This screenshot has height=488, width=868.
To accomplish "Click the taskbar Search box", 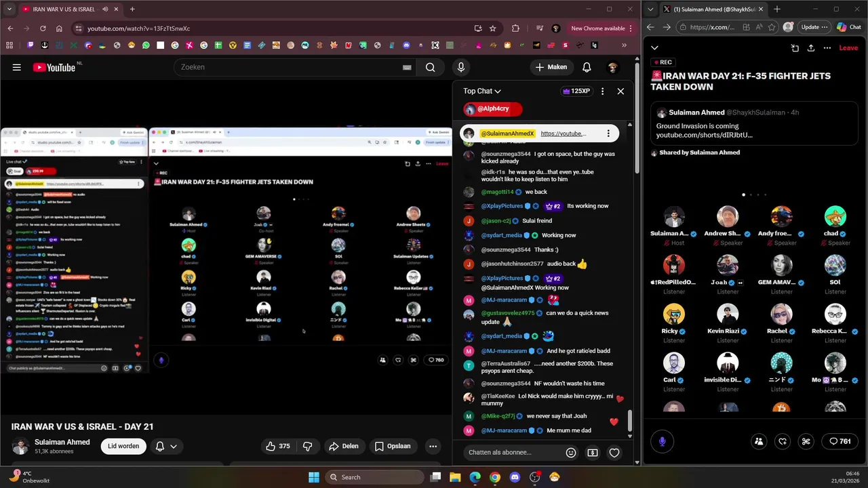I will [375, 477].
